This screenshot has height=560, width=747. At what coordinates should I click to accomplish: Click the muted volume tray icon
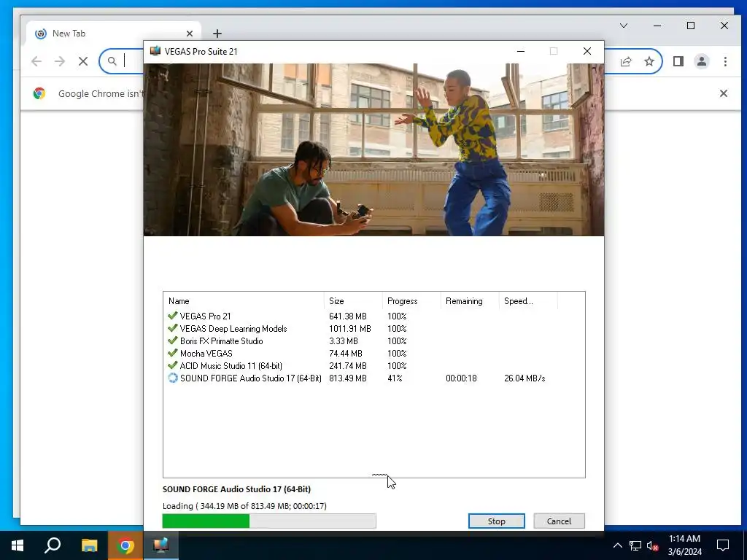click(x=652, y=545)
